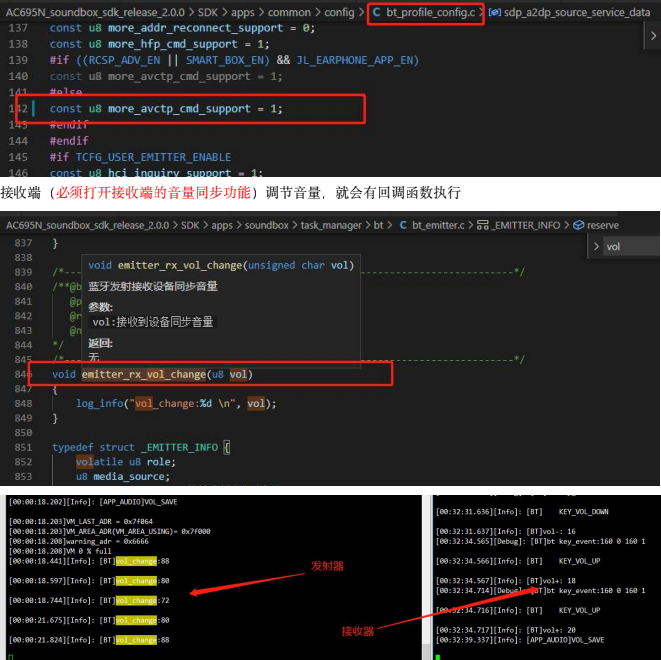661x660 pixels.
Task: Select the reserve breadcrumb
Action: [603, 225]
